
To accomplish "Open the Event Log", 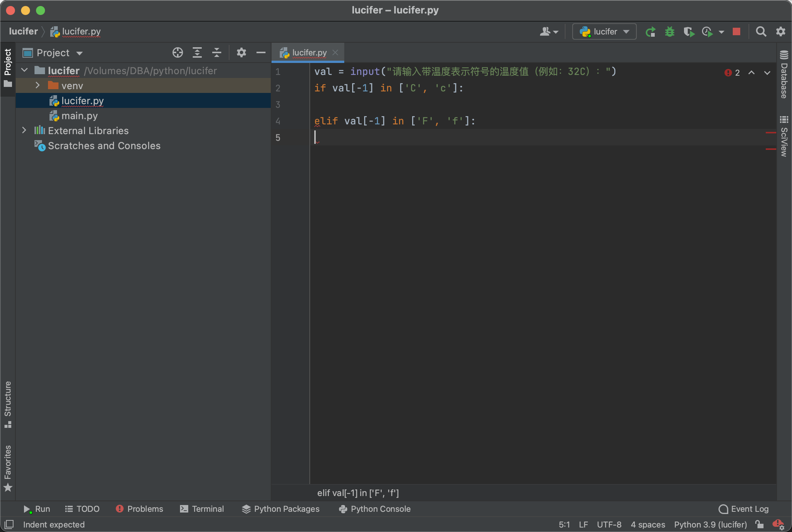I will [x=744, y=509].
